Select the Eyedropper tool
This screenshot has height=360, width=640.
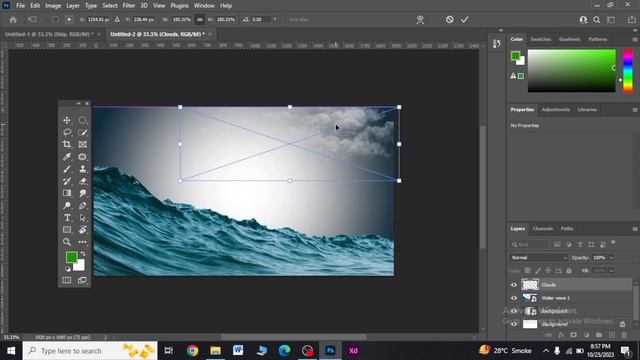pyautogui.click(x=67, y=157)
